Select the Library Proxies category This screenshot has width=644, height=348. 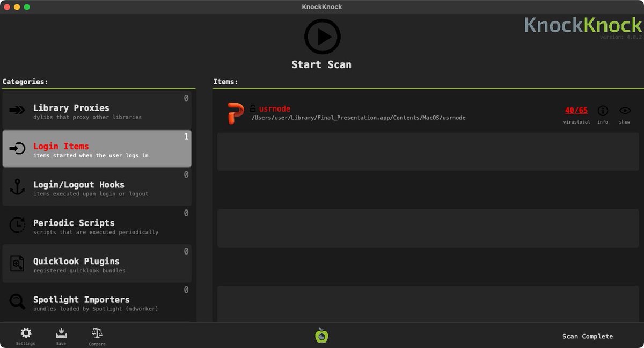(97, 110)
